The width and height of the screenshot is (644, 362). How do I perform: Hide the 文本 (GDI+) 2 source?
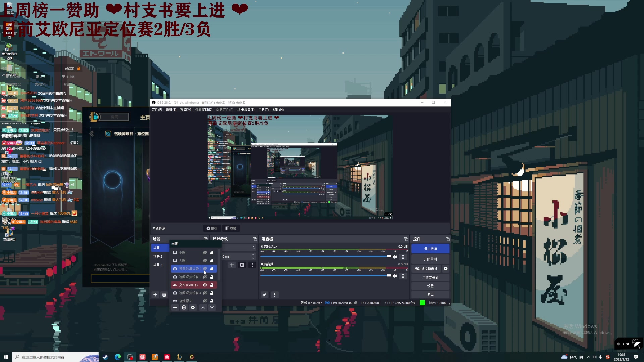(x=205, y=285)
